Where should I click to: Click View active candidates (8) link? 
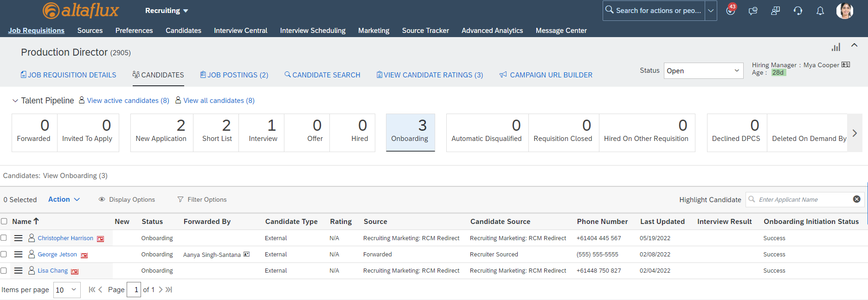pyautogui.click(x=128, y=100)
